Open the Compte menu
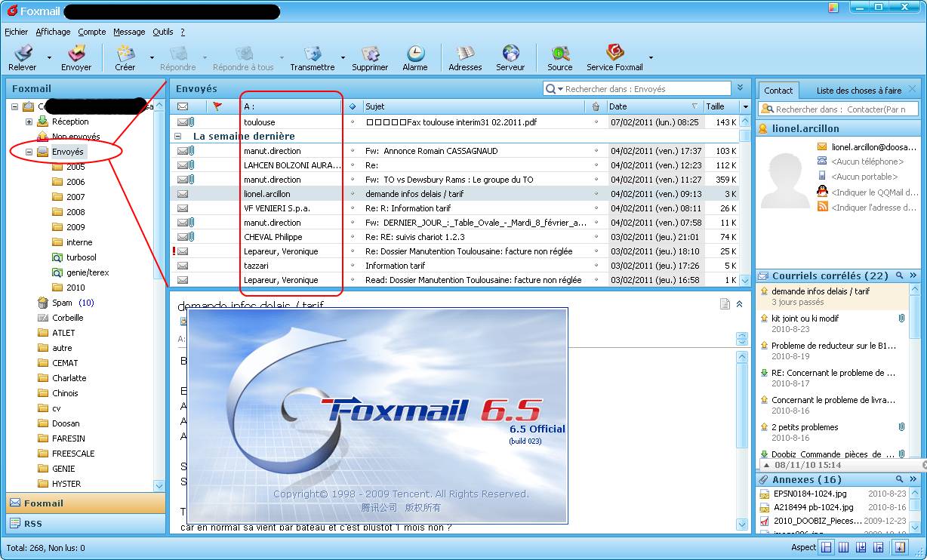927x560 pixels. (92, 32)
